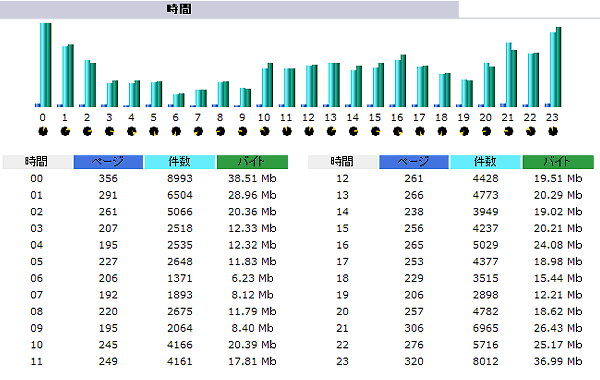Click the 20.29 Mb bytes value

pos(558,195)
